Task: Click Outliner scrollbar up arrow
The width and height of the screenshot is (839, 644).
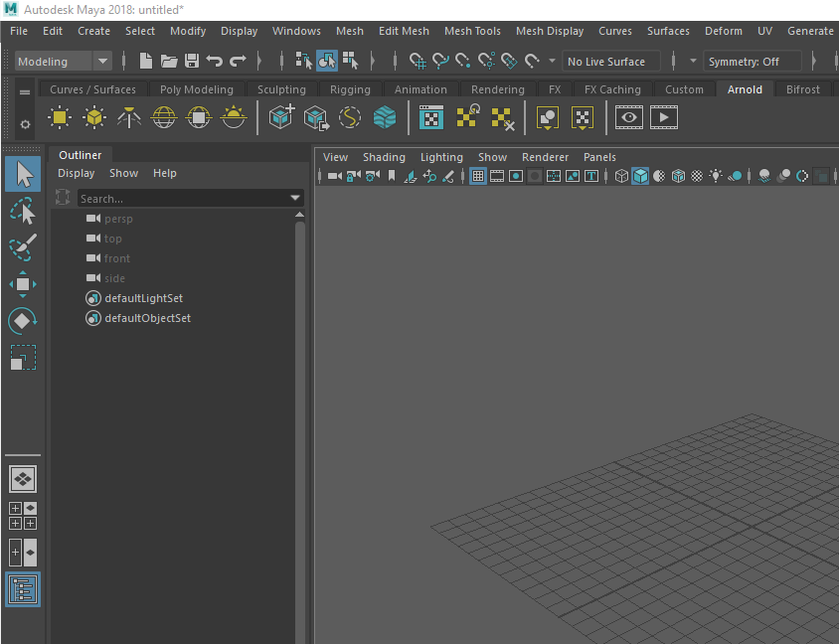Action: (299, 215)
